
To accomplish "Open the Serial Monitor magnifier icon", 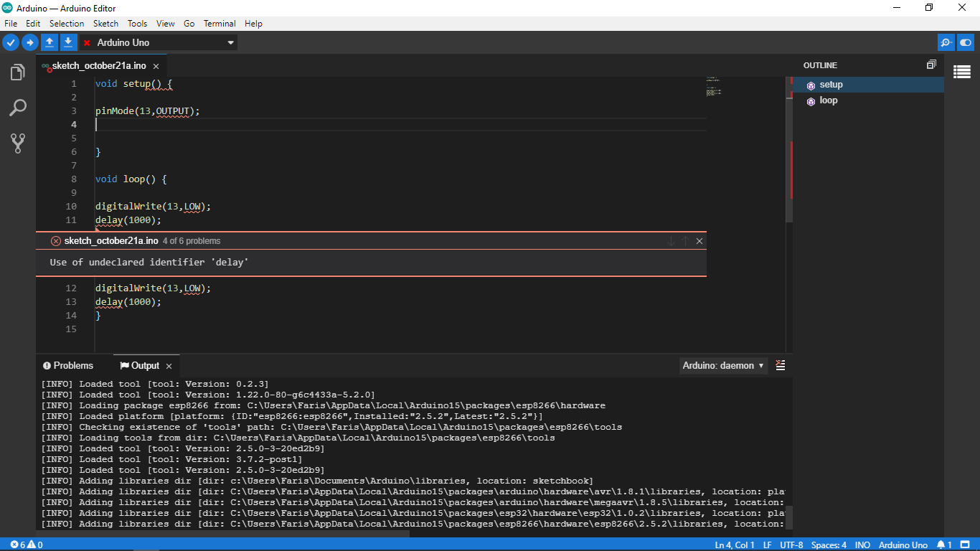I will 946,42.
